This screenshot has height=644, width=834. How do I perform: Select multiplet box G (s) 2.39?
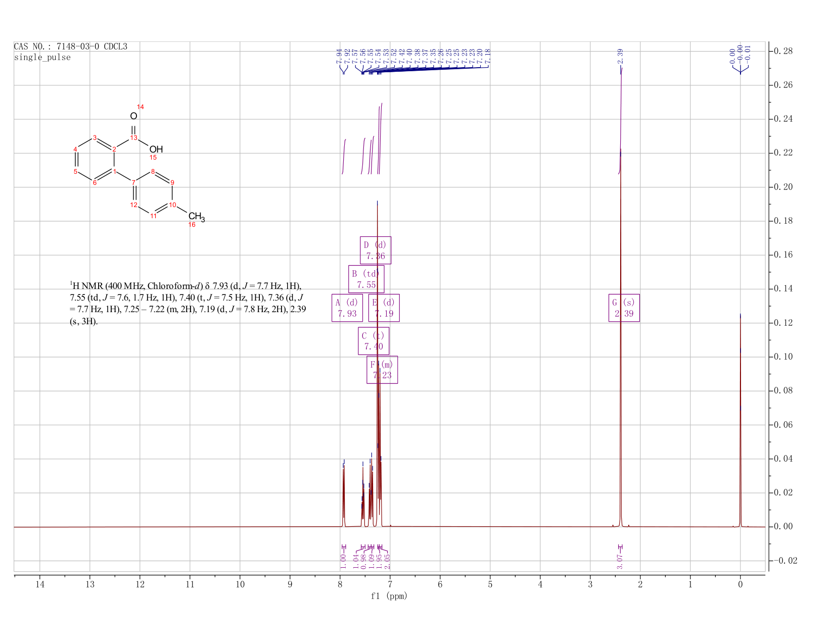(x=624, y=308)
